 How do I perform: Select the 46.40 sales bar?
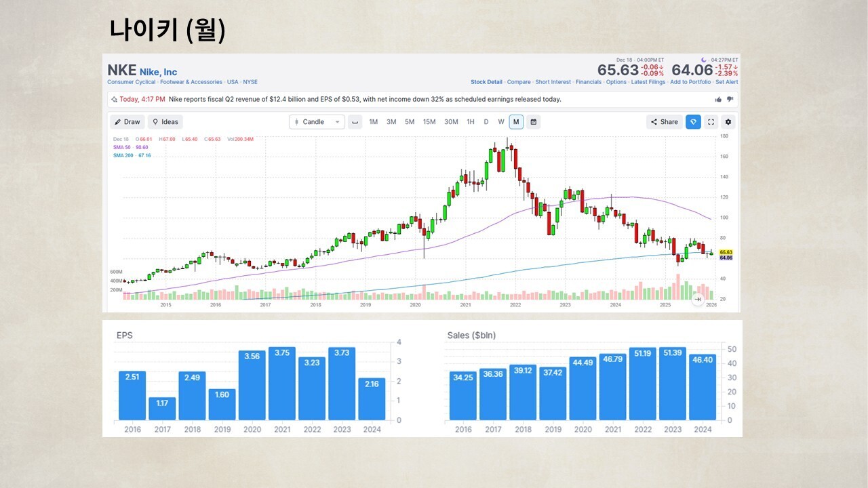(x=703, y=387)
